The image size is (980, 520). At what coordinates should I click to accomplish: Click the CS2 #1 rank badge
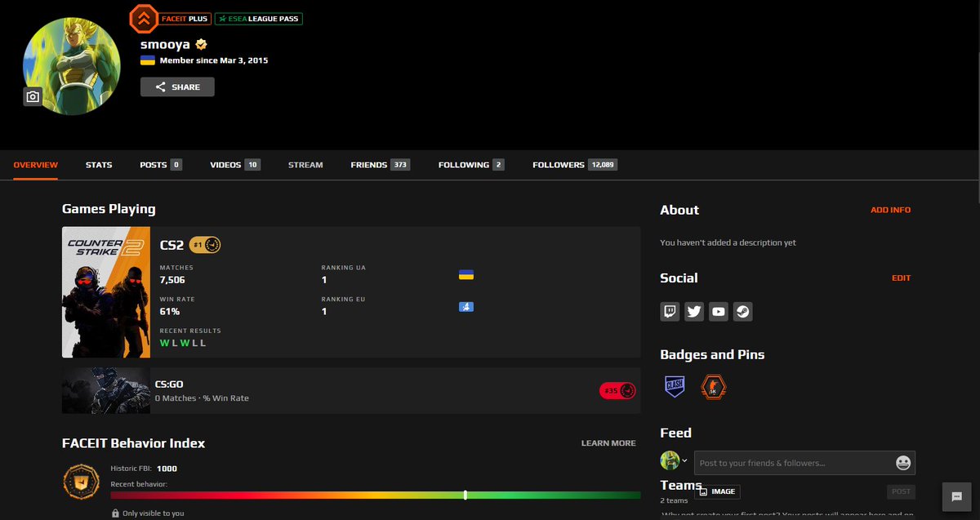[205, 245]
